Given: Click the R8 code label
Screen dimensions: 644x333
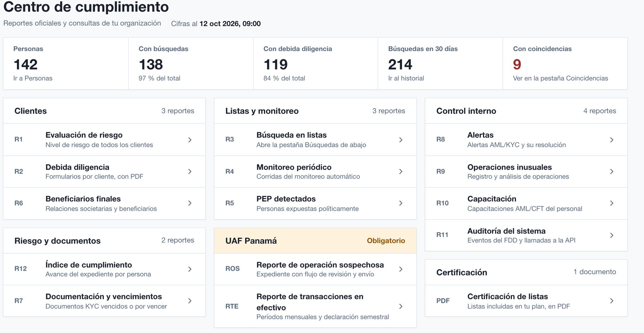Looking at the screenshot, I should [440, 139].
